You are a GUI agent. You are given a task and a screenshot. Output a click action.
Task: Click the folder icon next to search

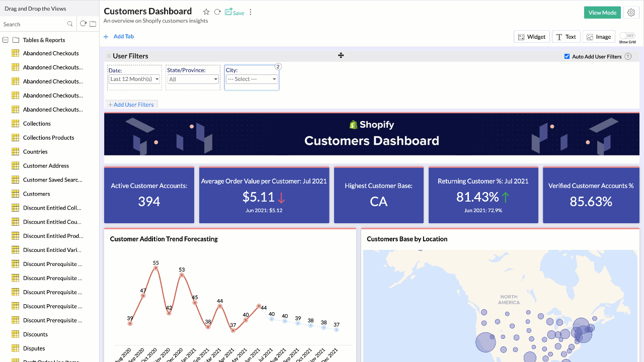pos(93,24)
